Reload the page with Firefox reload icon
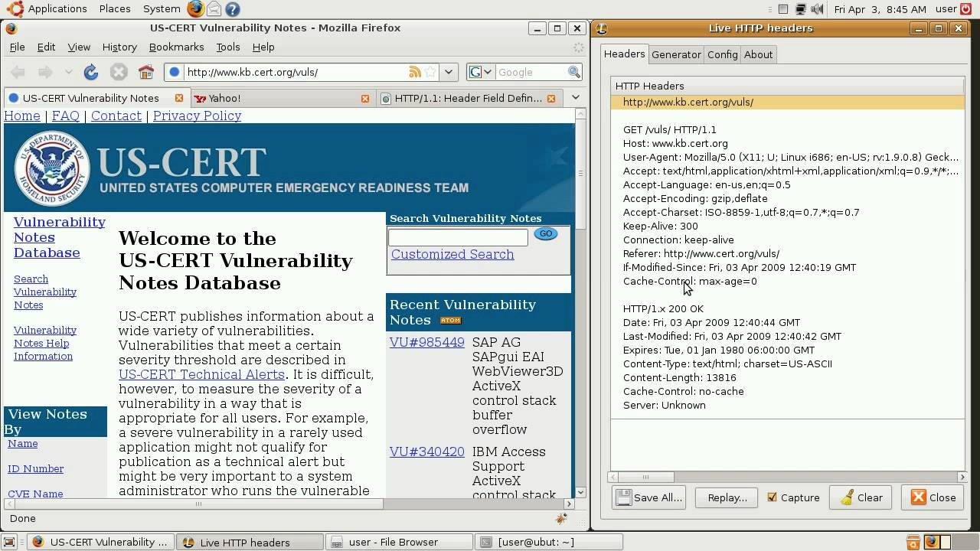The height and width of the screenshot is (551, 980). [x=91, y=72]
